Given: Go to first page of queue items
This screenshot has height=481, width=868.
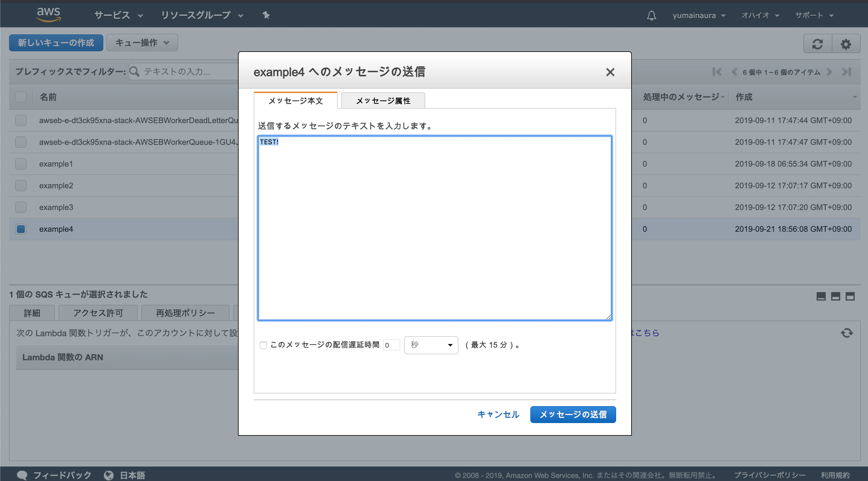Looking at the screenshot, I should (717, 72).
